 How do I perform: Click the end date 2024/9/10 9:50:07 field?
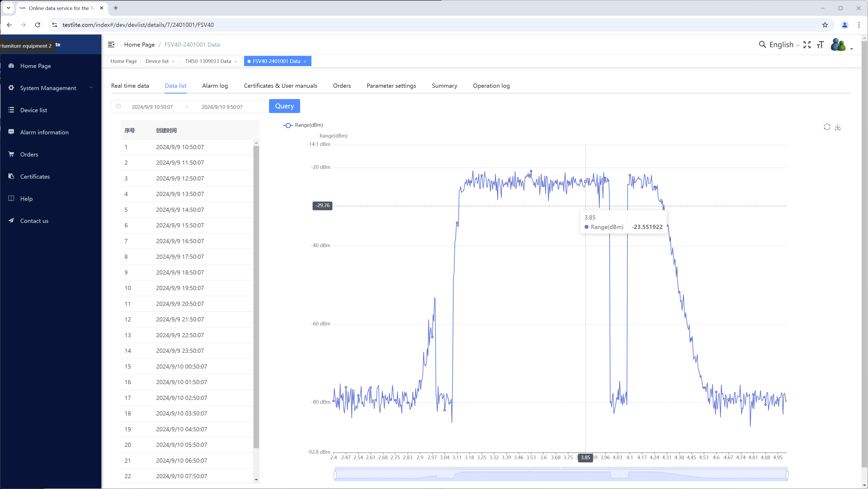point(222,107)
